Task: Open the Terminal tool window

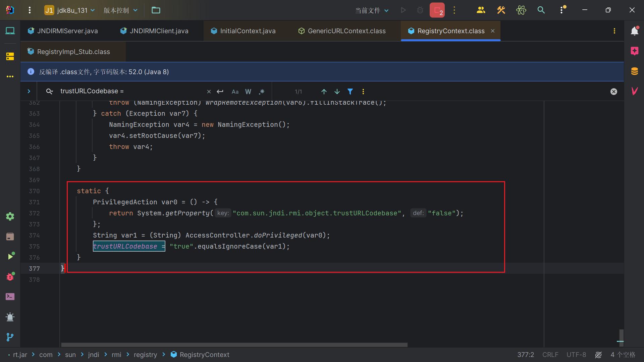Action: pyautogui.click(x=10, y=297)
